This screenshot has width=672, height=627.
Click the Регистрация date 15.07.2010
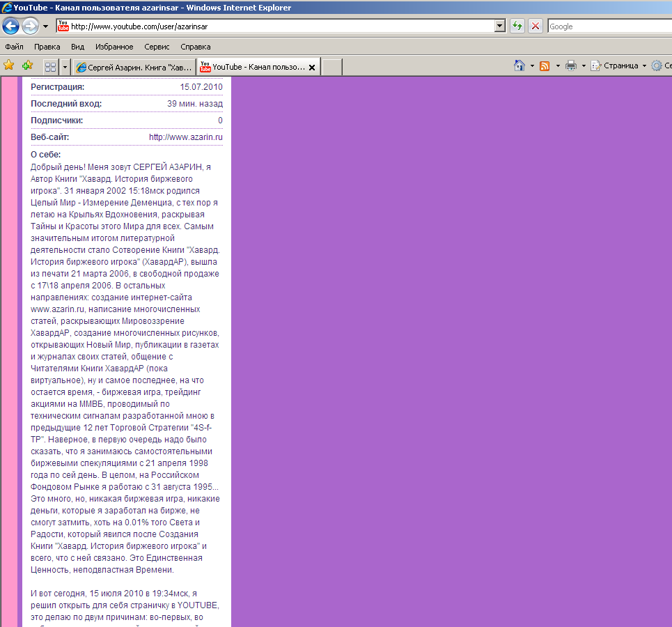[201, 86]
